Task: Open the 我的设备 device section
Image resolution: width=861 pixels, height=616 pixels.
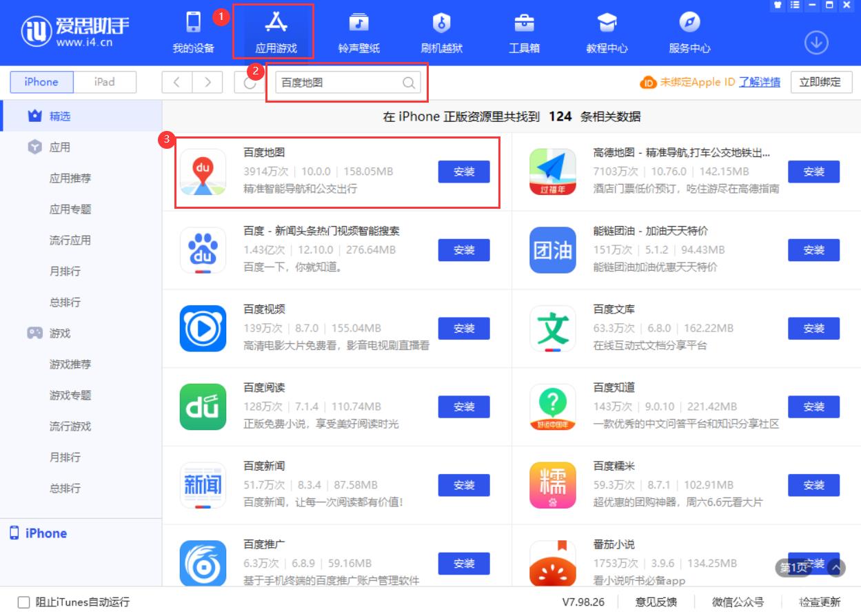Action: point(193,32)
